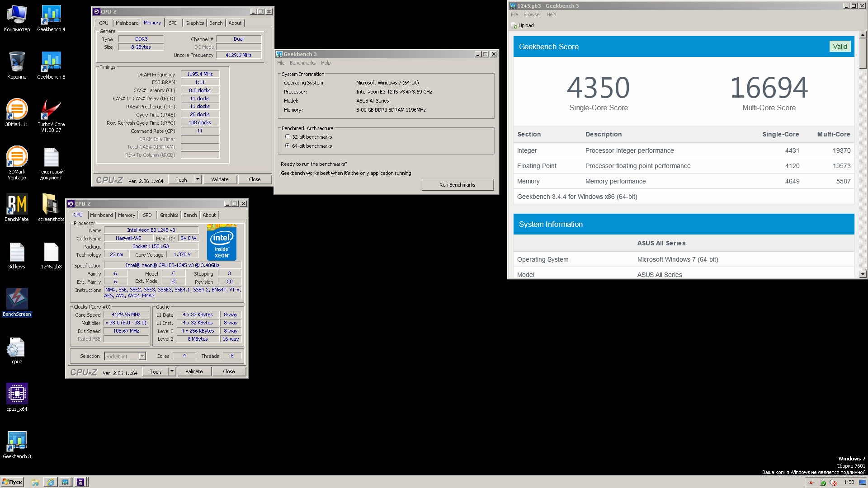Image resolution: width=868 pixels, height=488 pixels.
Task: Launch Geekbench 3 desktop shortcut
Action: coord(17,445)
